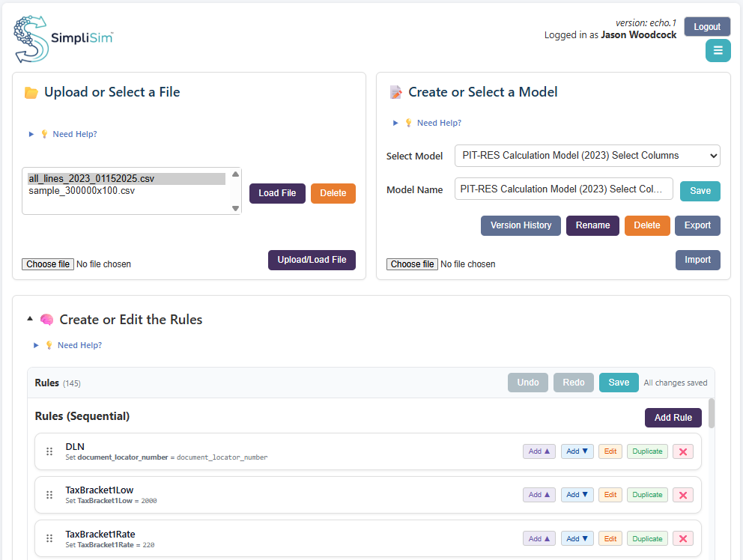743x560 pixels.
Task: Click the Load File button
Action: 277,193
